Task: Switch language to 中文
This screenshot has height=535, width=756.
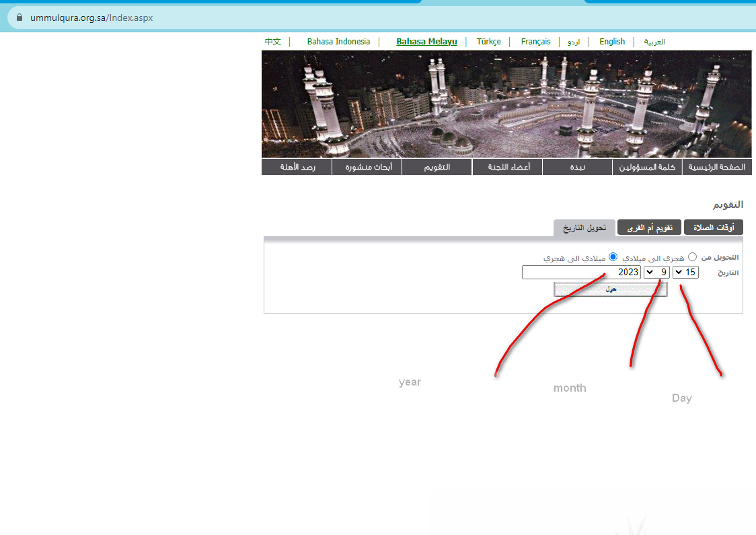Action: click(273, 42)
